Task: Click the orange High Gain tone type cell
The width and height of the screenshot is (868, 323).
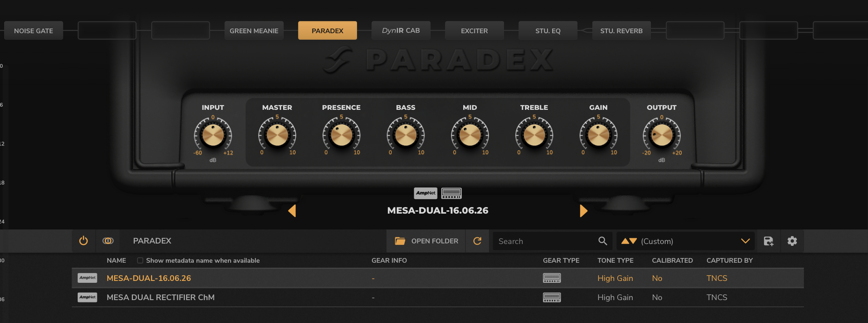Action: coord(615,278)
